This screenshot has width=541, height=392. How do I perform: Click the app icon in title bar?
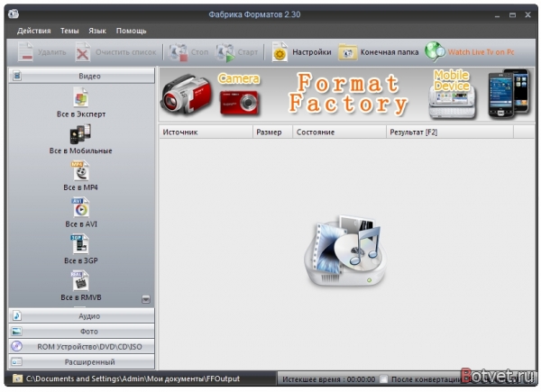click(14, 14)
